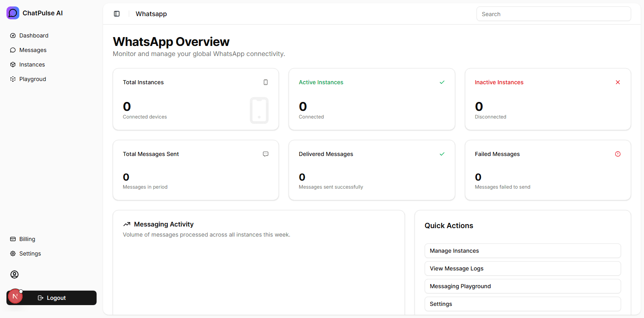Open the user profile circle icon
644x318 pixels.
tap(14, 274)
